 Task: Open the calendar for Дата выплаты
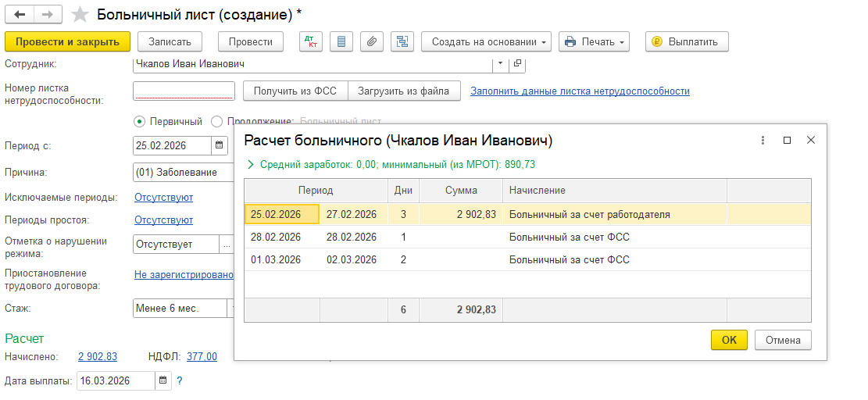pos(163,381)
